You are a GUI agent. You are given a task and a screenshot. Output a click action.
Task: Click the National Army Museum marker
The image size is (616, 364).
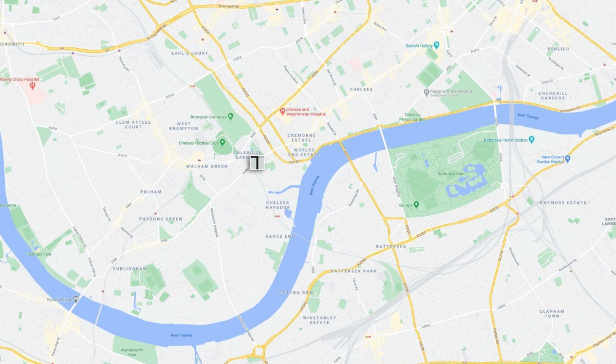tap(426, 92)
